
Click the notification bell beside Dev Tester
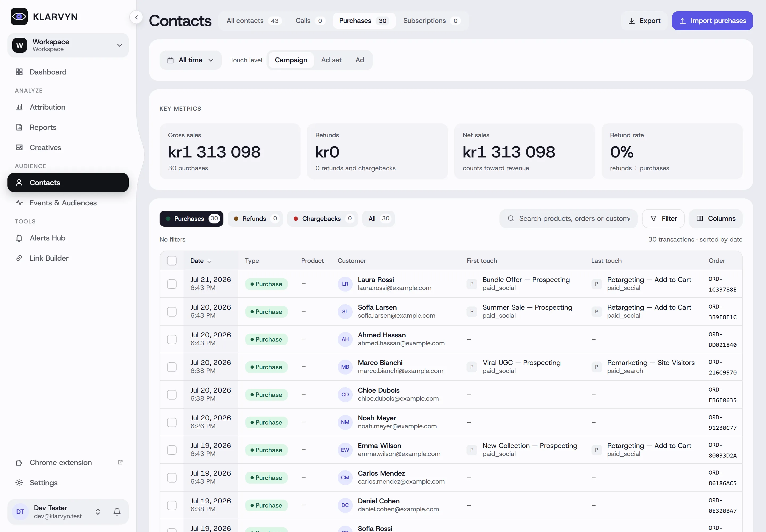[x=117, y=511]
